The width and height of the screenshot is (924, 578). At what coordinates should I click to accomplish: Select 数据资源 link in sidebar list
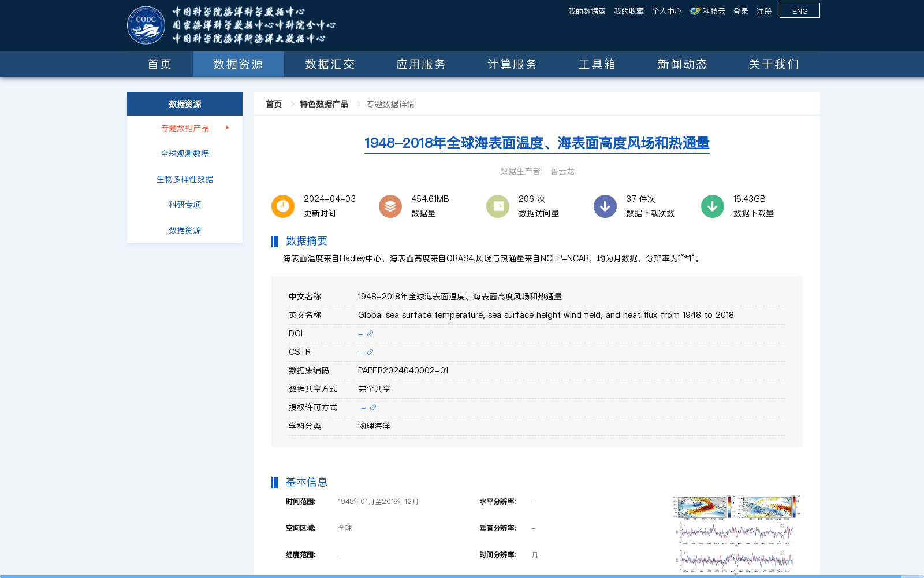(185, 230)
